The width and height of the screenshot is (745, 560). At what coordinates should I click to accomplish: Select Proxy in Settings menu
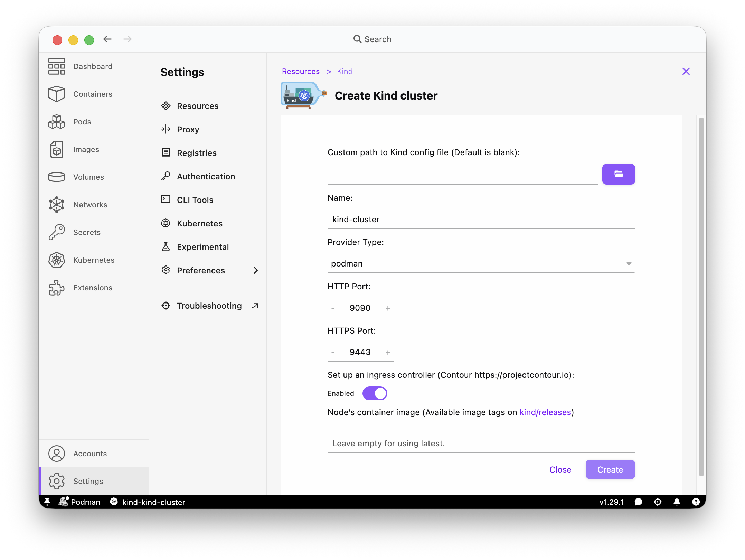tap(208, 129)
